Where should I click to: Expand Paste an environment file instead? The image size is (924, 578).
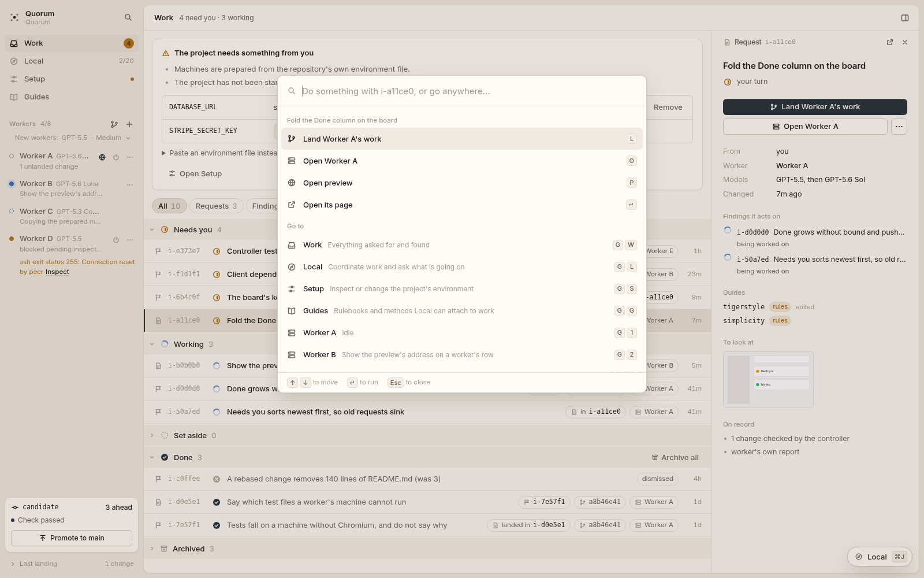pos(220,153)
